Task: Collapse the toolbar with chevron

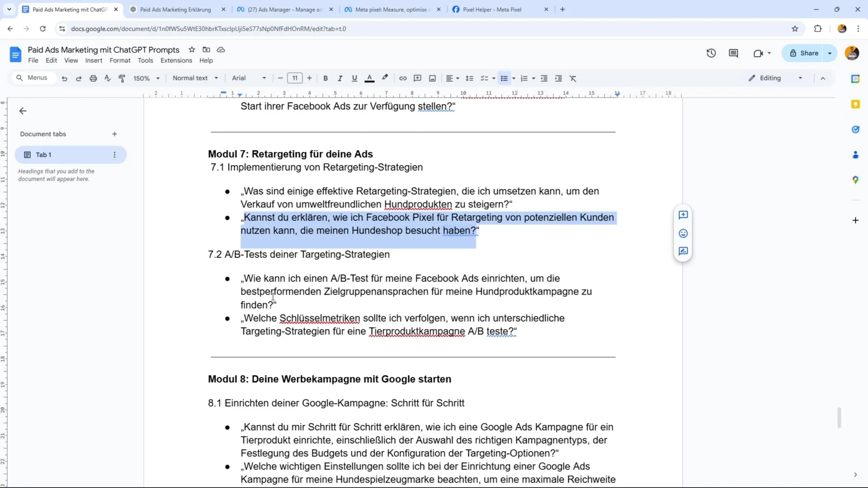Action: point(823,79)
